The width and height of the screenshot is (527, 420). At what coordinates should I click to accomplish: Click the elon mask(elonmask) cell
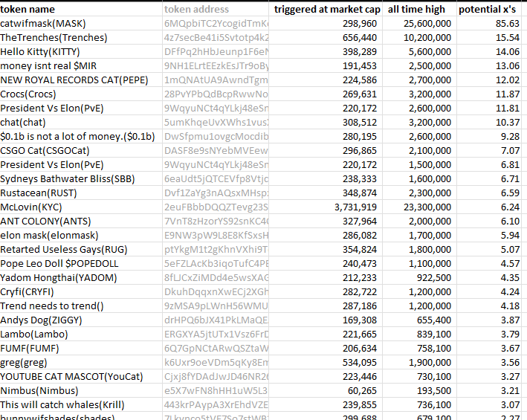click(x=81, y=235)
